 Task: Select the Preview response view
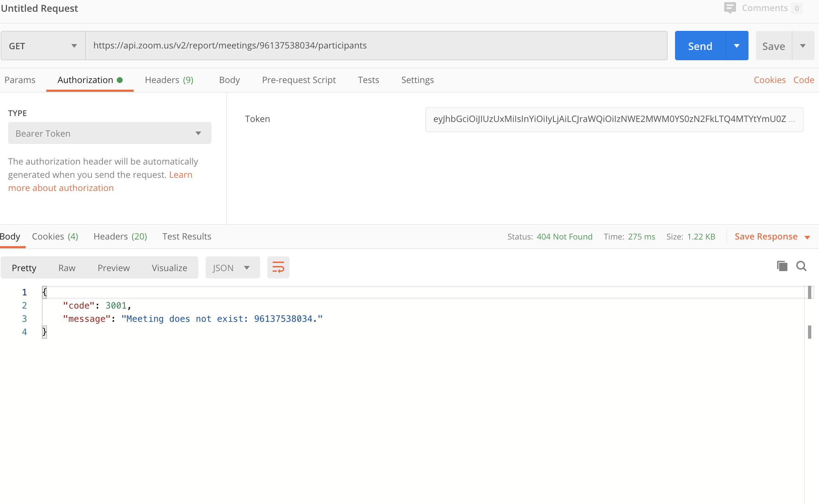(x=113, y=268)
